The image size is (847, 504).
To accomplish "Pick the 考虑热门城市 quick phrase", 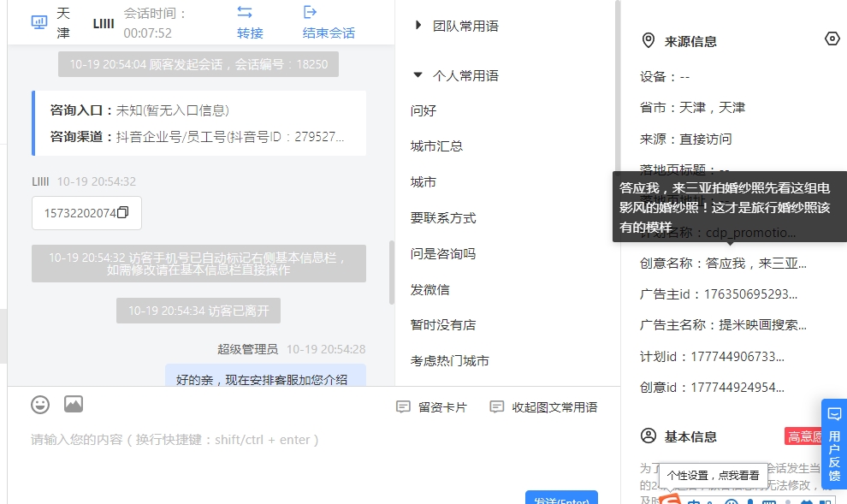I will coord(449,361).
